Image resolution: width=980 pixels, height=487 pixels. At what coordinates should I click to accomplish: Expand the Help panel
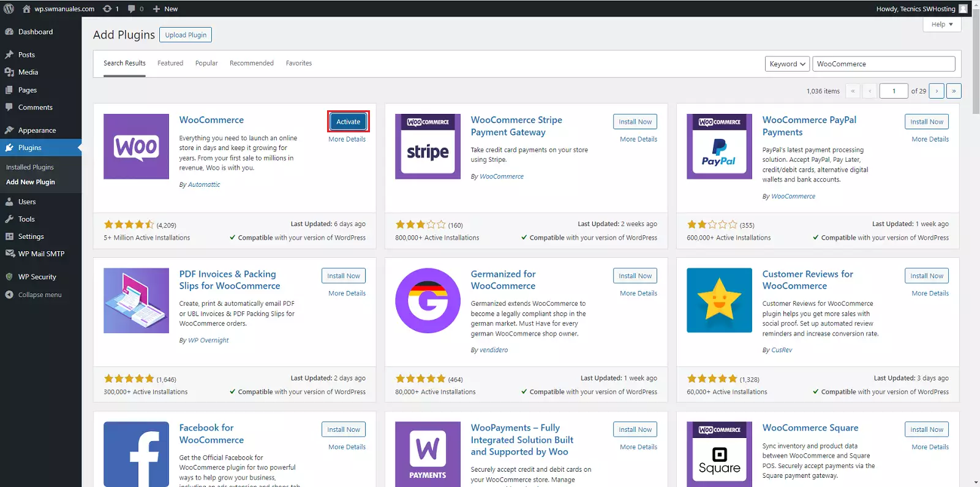pyautogui.click(x=941, y=25)
